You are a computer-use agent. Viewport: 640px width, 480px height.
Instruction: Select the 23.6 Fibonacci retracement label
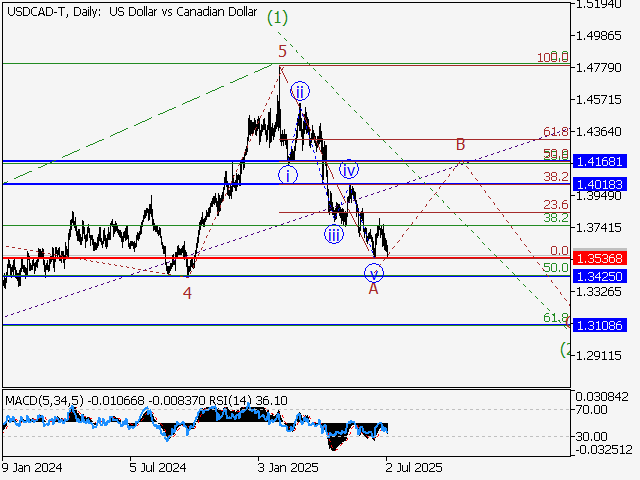(x=556, y=203)
